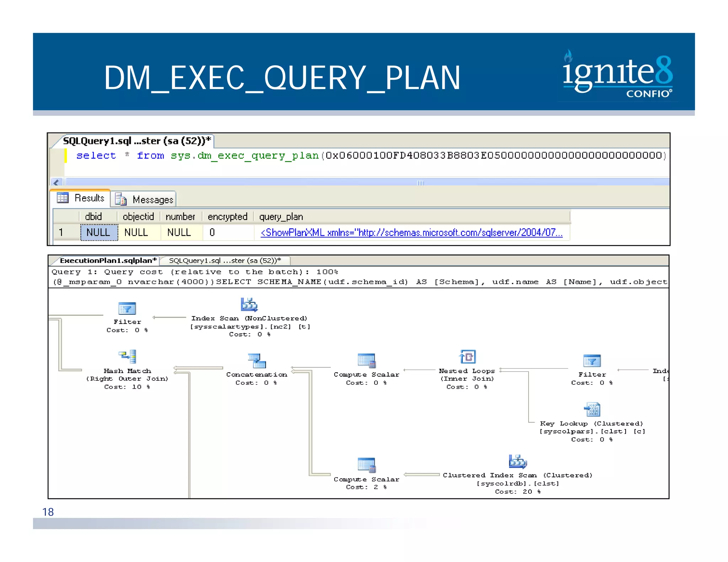728x562 pixels.
Task: Switch to ExecutionPlan1.sqlplan tab
Action: [108, 260]
